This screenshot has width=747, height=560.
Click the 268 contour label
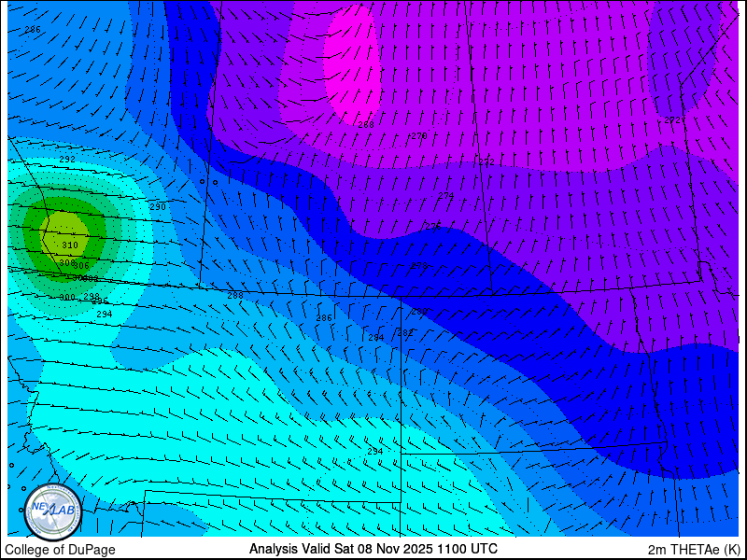click(x=366, y=125)
